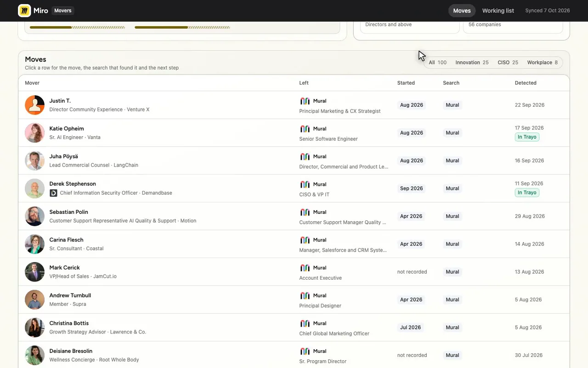Click Andrew Turnbull's name
This screenshot has width=588, height=368.
pyautogui.click(x=70, y=295)
